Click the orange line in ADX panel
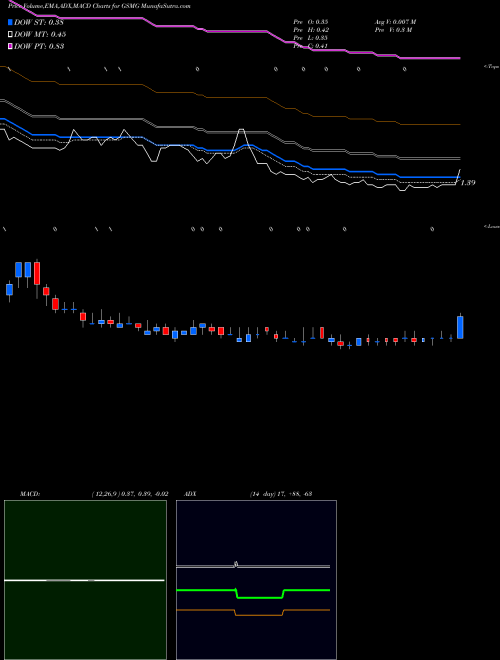This screenshot has height=660, width=500. pyautogui.click(x=253, y=612)
